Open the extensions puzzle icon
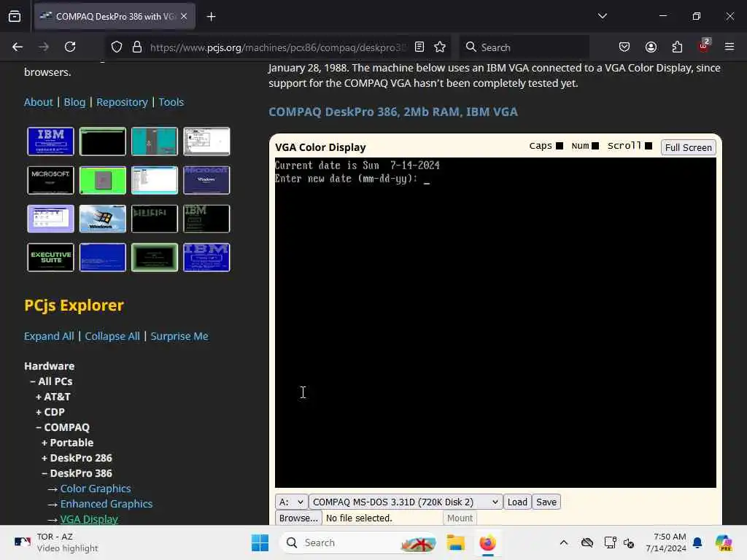Image resolution: width=747 pixels, height=560 pixels. pos(677,47)
